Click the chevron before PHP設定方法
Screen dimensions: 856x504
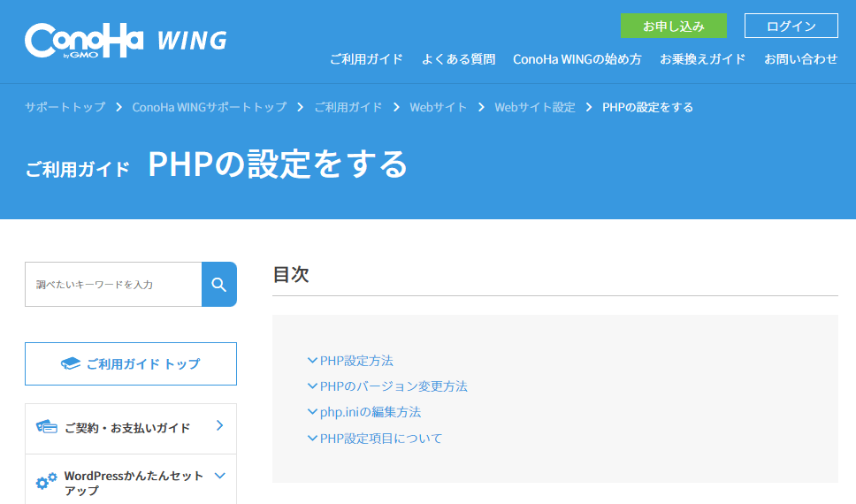[312, 361]
